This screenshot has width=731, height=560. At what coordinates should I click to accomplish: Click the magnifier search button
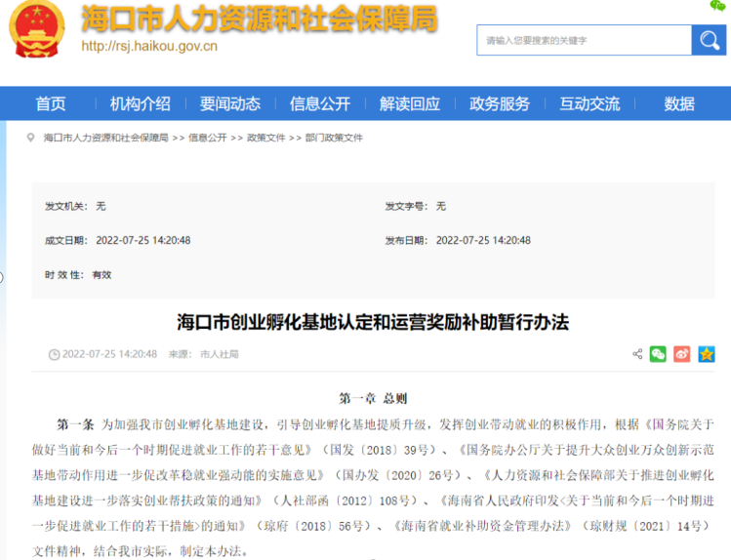tap(709, 41)
